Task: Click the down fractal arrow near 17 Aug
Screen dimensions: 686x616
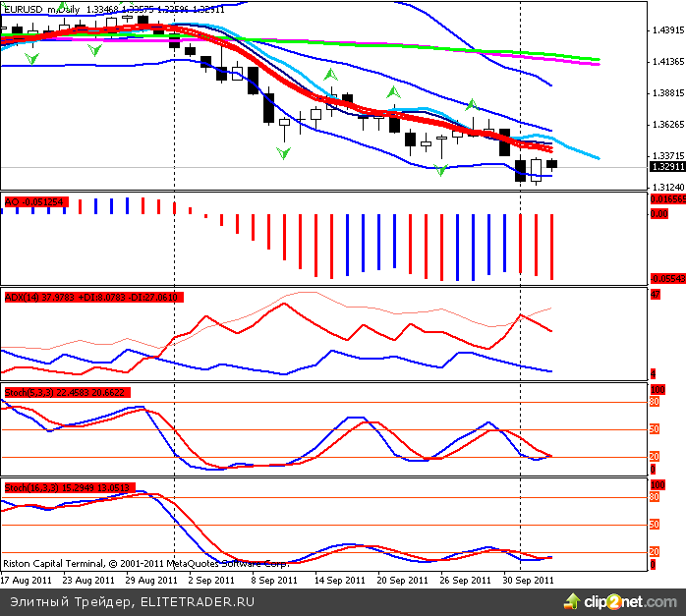Action: 32,60
